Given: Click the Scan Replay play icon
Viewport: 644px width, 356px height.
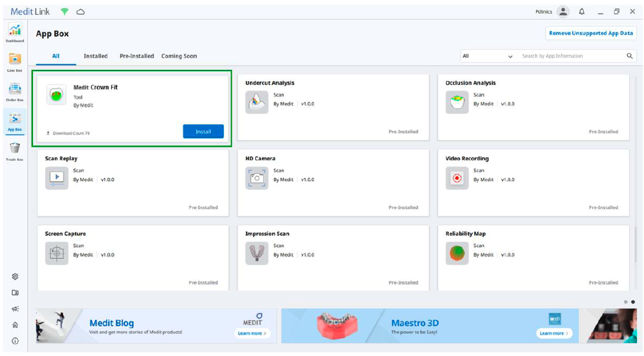Looking at the screenshot, I should 56,177.
